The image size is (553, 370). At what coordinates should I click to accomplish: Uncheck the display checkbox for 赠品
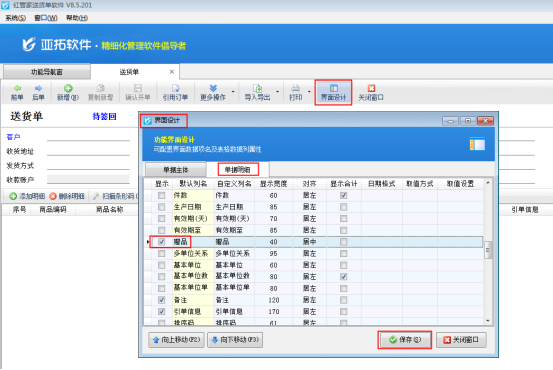[162, 242]
